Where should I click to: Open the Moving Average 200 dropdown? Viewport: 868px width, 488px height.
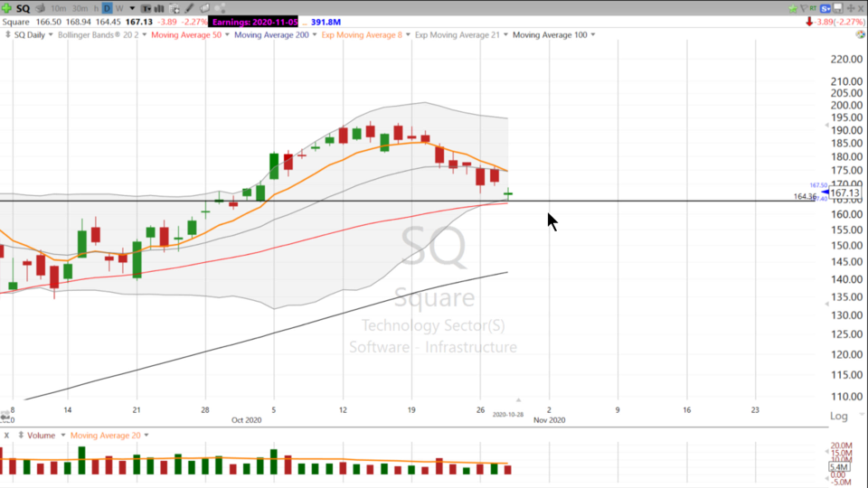(x=315, y=35)
